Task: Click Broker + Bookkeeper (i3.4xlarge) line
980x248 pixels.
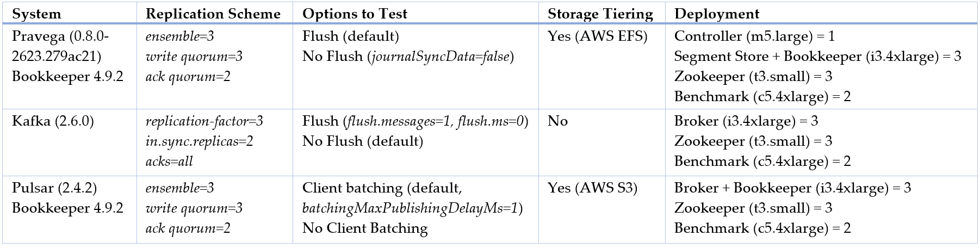Action: (792, 188)
